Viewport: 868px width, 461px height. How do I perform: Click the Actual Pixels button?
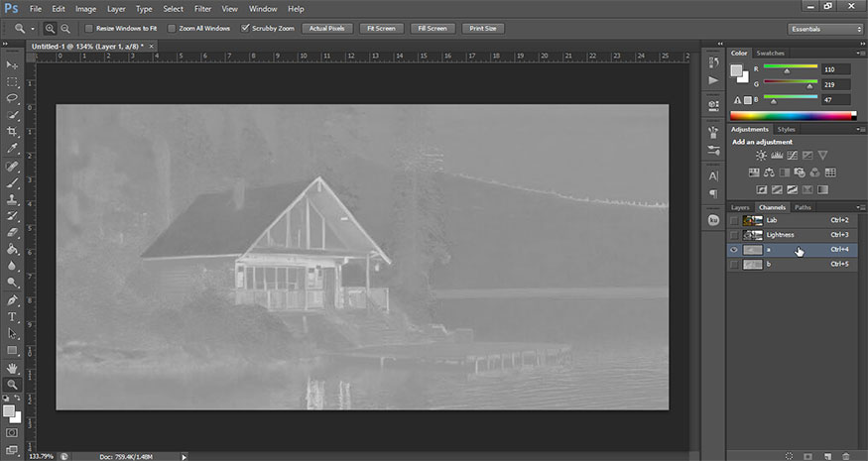click(325, 29)
